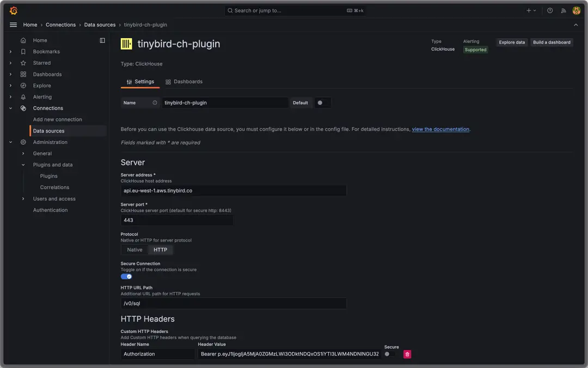Screen dimensions: 588x368
Task: Open notifications via the bell Alerting icon
Action: pos(23,96)
